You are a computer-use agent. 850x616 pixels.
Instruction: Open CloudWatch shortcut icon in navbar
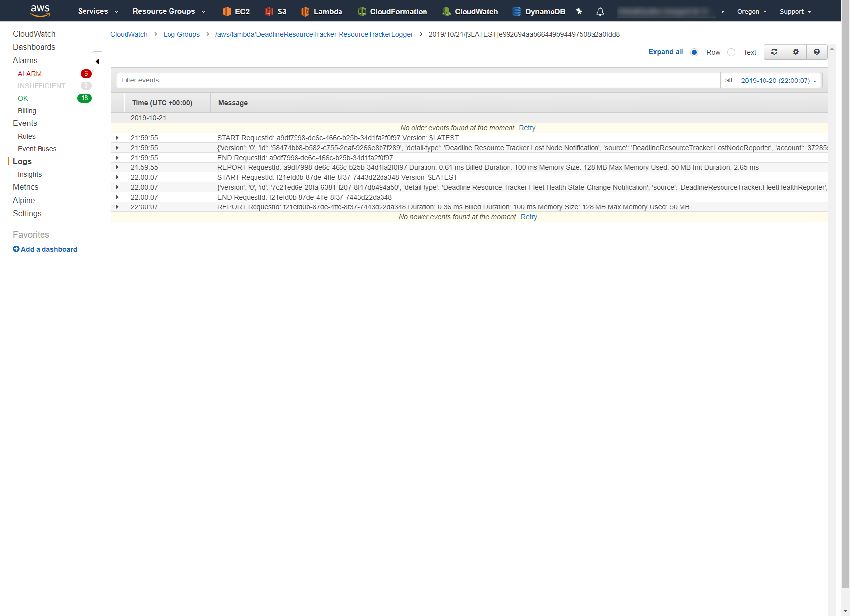click(x=447, y=11)
